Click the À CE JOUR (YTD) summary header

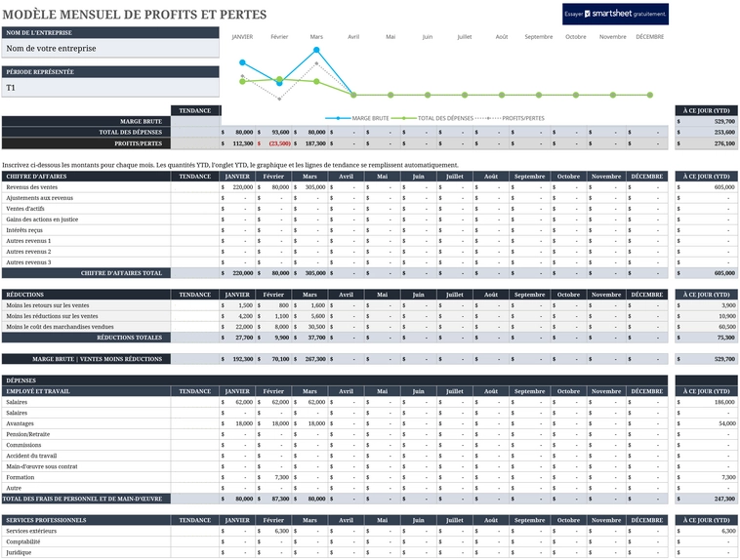tap(707, 111)
